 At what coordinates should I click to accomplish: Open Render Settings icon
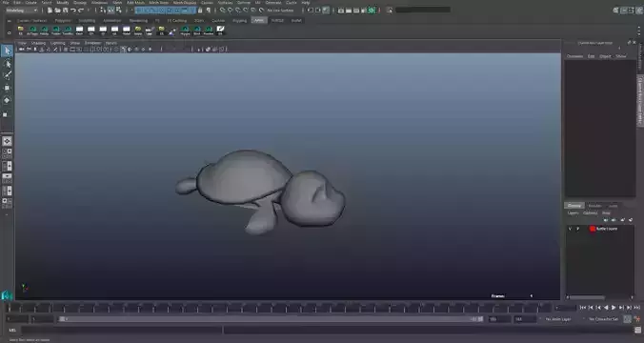(x=364, y=10)
